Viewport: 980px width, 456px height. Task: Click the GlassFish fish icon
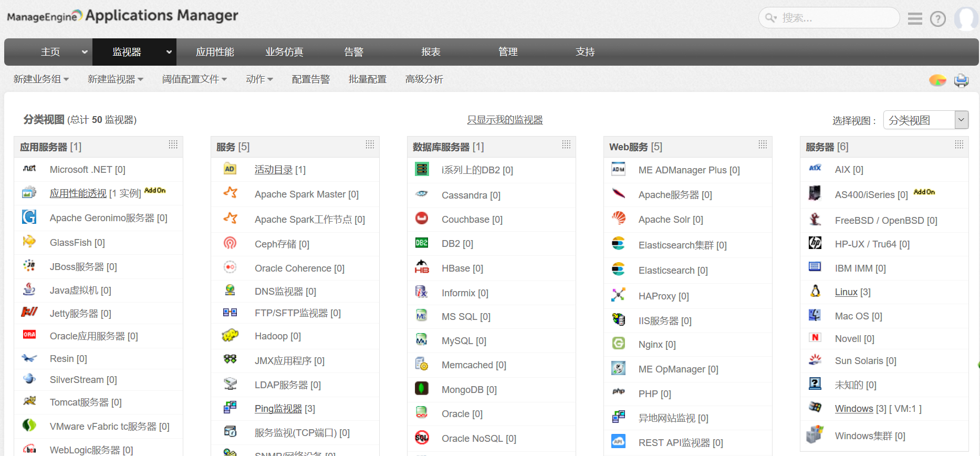(29, 242)
